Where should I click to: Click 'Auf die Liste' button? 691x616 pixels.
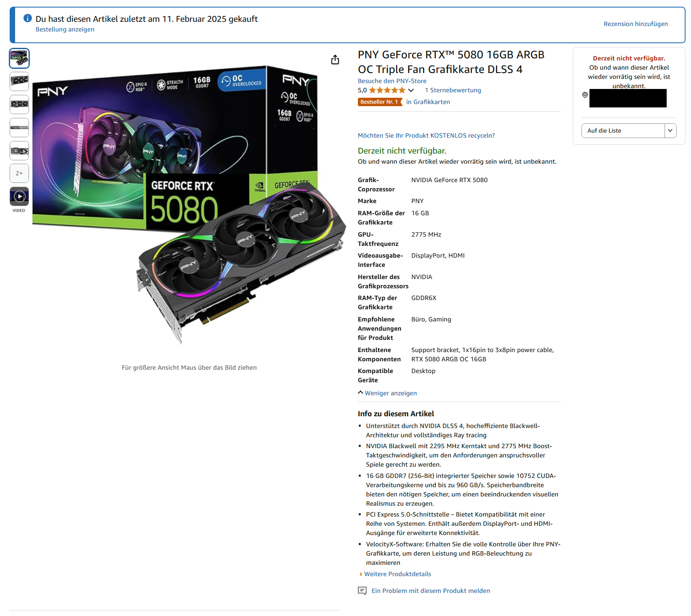coord(623,131)
